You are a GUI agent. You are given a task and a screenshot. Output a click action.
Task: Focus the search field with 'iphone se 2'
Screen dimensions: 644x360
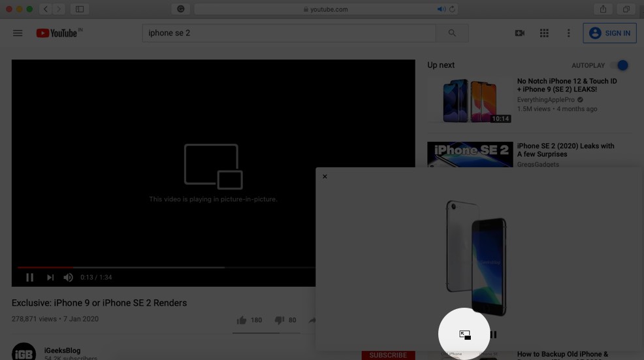289,33
